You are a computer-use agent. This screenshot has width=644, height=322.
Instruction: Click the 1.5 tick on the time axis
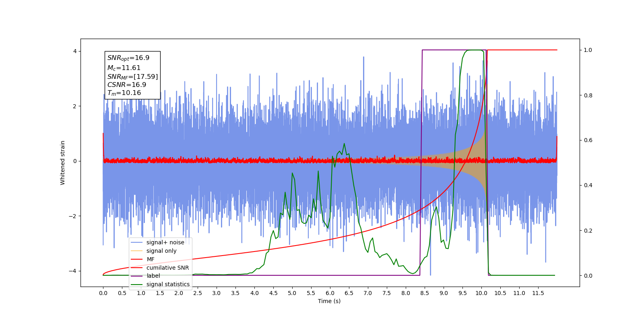[160, 293]
